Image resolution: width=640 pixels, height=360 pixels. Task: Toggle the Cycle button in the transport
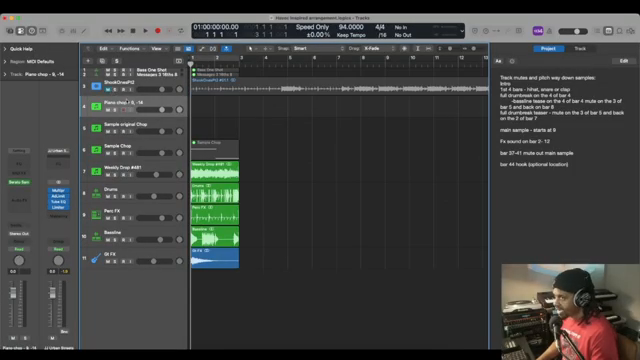pyautogui.click(x=181, y=31)
